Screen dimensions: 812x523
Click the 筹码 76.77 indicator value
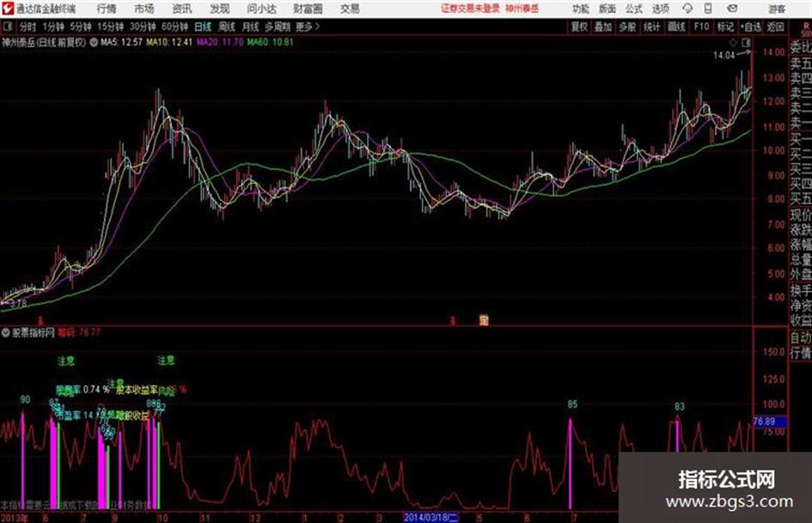pyautogui.click(x=79, y=332)
